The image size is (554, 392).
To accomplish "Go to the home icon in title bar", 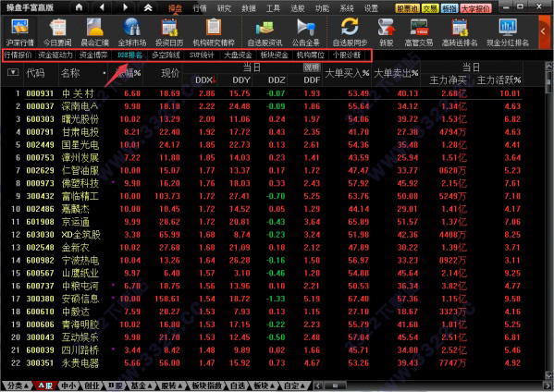I will [x=80, y=7].
